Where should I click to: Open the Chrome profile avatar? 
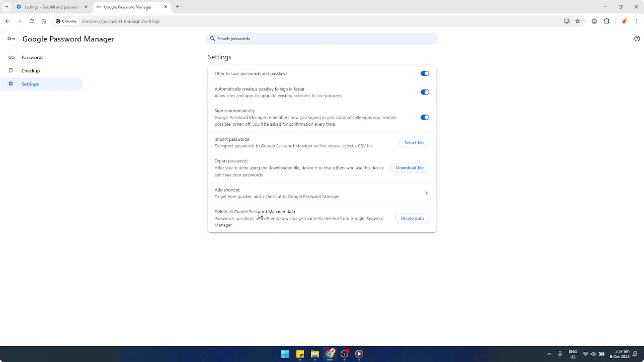[x=624, y=21]
